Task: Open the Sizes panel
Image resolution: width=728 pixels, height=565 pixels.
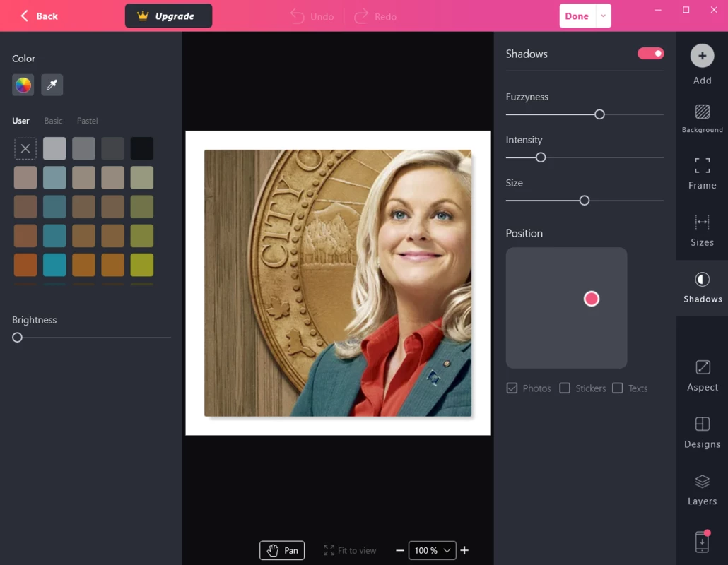Action: tap(702, 230)
